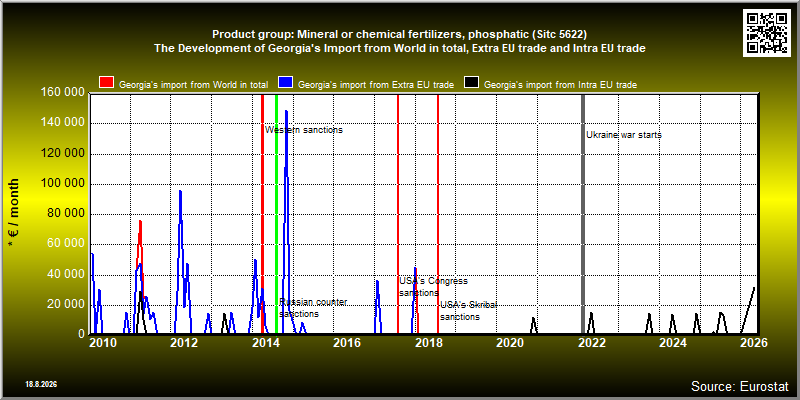This screenshot has width=800, height=400.
Task: Click the "Russian counter sanctions" annotation
Action: (x=313, y=308)
